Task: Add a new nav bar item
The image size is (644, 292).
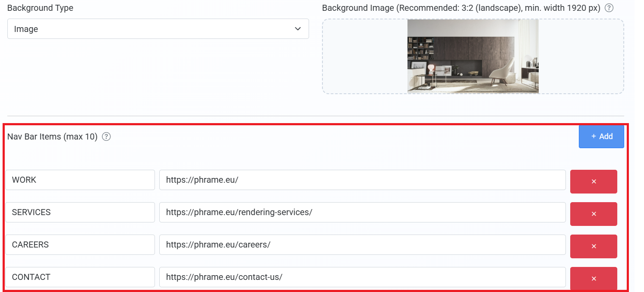Action: click(601, 136)
